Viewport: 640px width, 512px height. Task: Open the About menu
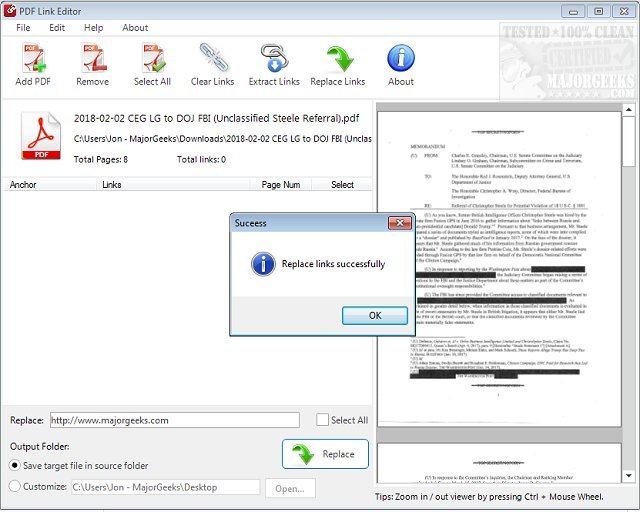(135, 28)
